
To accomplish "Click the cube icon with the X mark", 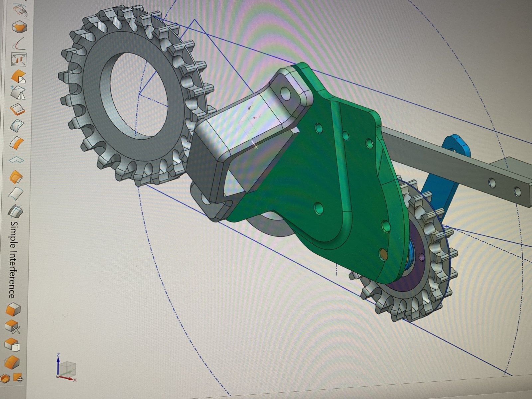I will tap(13, 327).
